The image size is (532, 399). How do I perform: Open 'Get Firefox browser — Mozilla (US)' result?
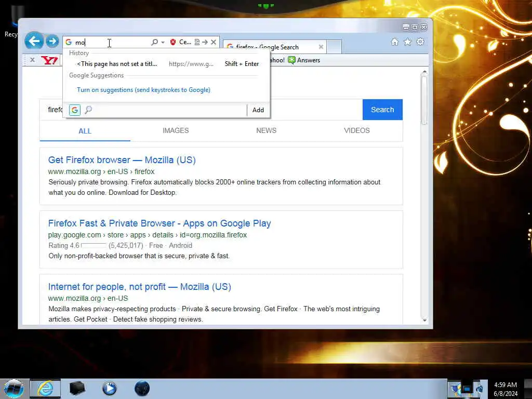(122, 160)
